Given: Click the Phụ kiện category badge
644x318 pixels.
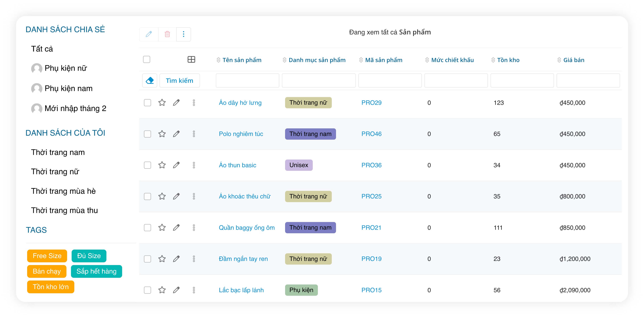Looking at the screenshot, I should (301, 290).
